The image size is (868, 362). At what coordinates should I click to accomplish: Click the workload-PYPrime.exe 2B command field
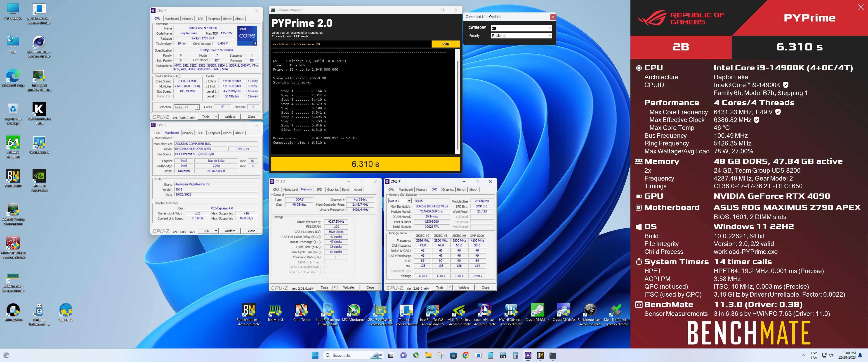(351, 44)
